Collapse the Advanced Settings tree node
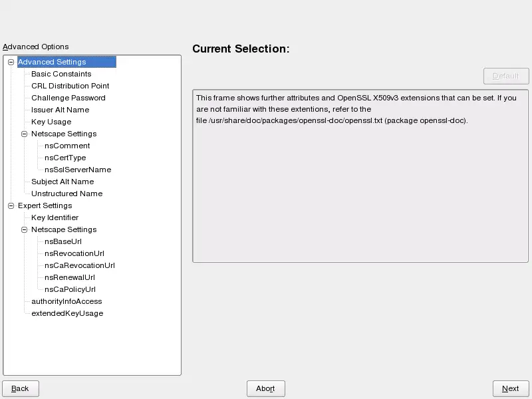 click(x=11, y=62)
